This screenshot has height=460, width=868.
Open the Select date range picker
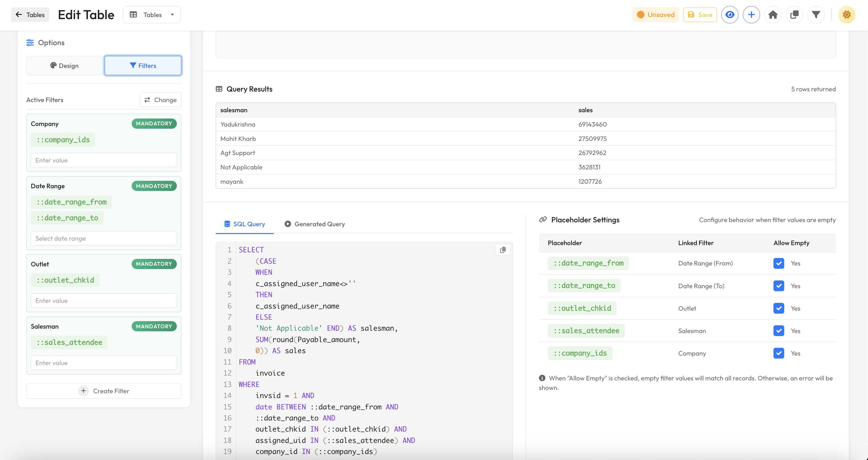(104, 238)
